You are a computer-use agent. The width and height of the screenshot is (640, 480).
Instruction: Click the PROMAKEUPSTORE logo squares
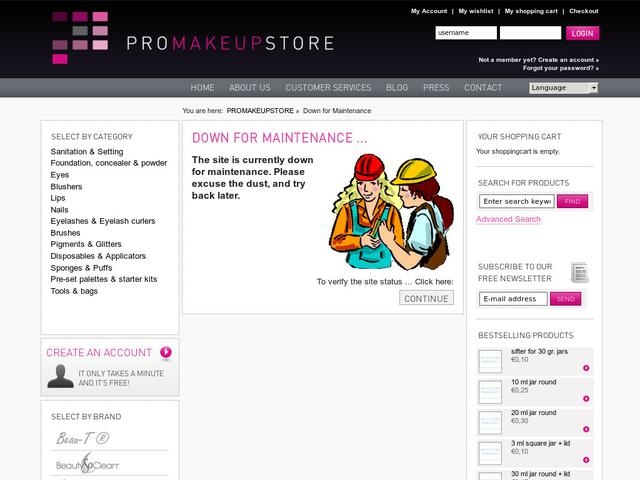[x=80, y=38]
